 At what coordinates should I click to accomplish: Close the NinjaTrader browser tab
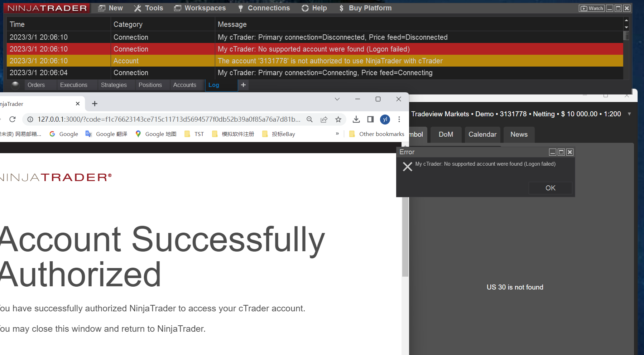pos(78,104)
